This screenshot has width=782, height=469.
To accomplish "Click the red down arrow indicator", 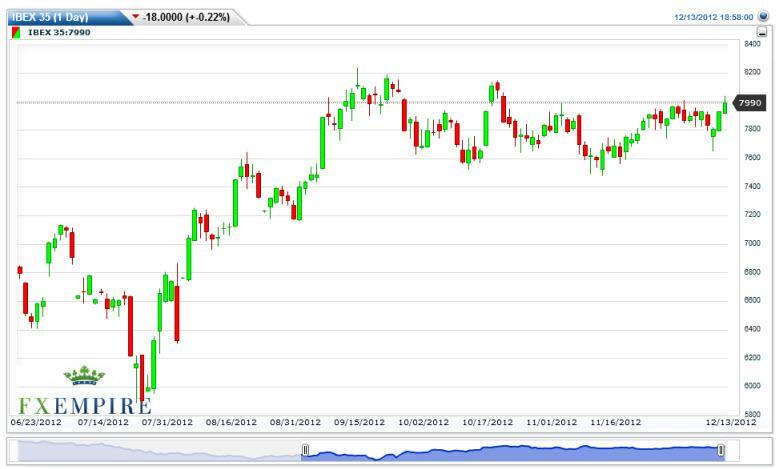I will click(136, 17).
